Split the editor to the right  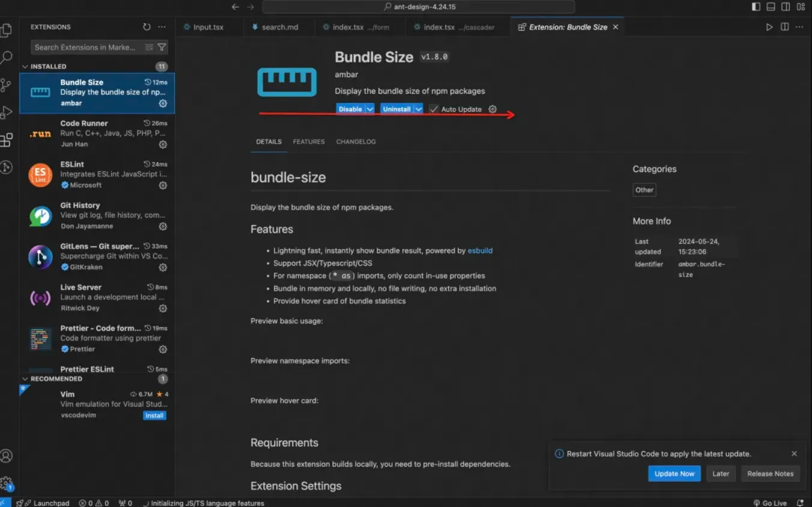[x=784, y=27]
